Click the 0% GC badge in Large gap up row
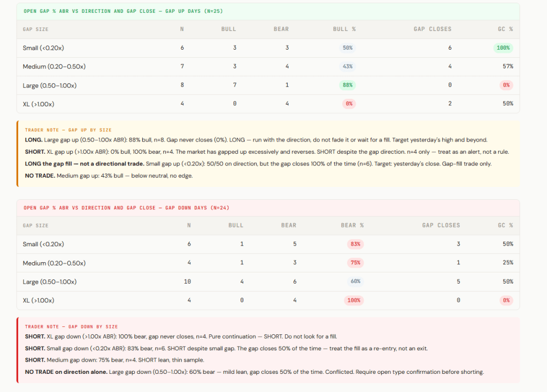547x392 pixels. (505, 85)
